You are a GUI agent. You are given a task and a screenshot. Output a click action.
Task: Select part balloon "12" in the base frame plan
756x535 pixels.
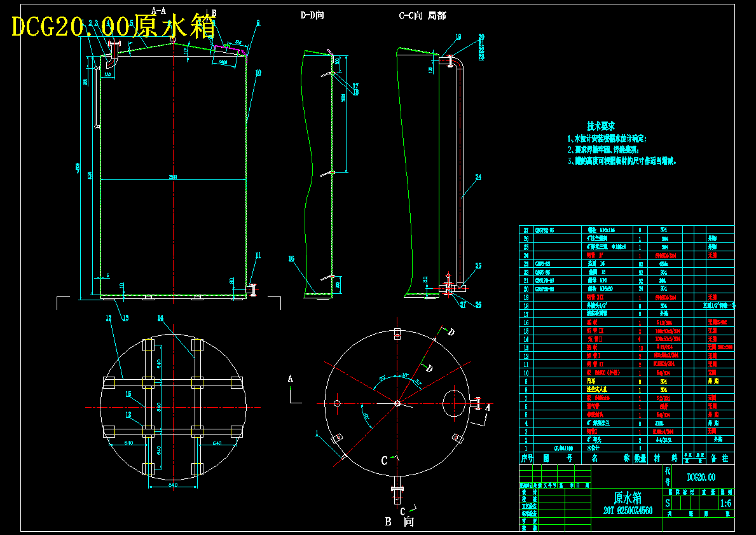(109, 318)
